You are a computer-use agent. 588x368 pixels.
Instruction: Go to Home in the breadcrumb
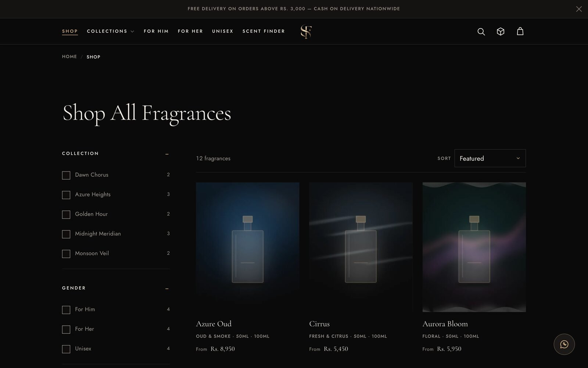pos(69,57)
